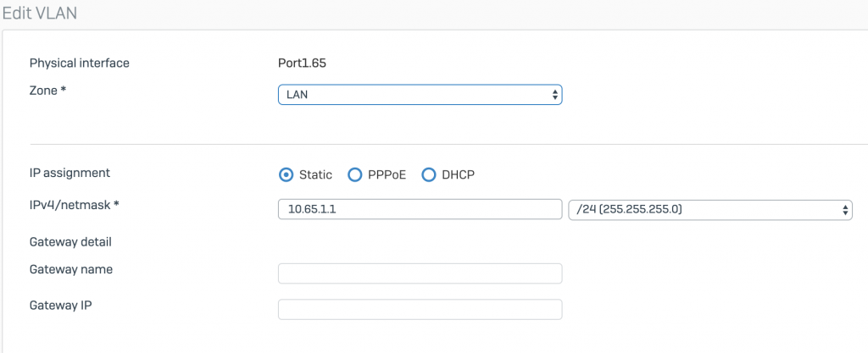
Task: Click the IP assignment label
Action: (x=70, y=173)
